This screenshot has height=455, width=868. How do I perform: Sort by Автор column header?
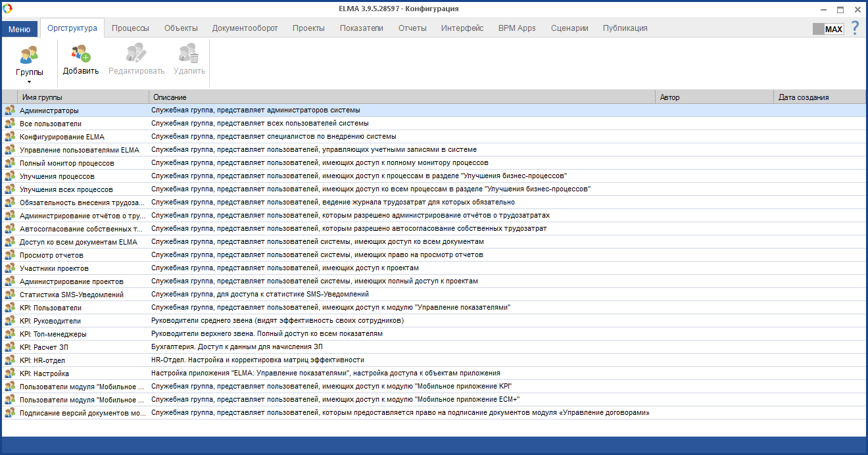tap(715, 97)
